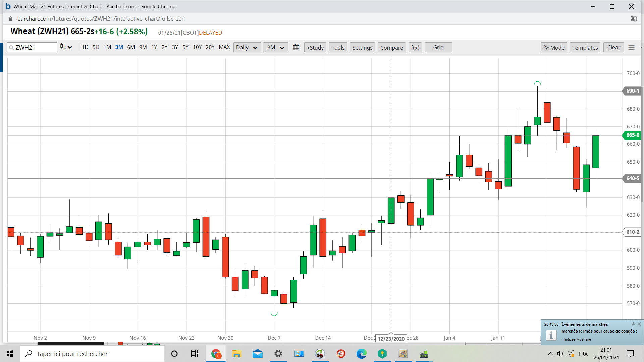The image size is (644, 362).
Task: Open the Windows notification center
Action: pyautogui.click(x=631, y=354)
